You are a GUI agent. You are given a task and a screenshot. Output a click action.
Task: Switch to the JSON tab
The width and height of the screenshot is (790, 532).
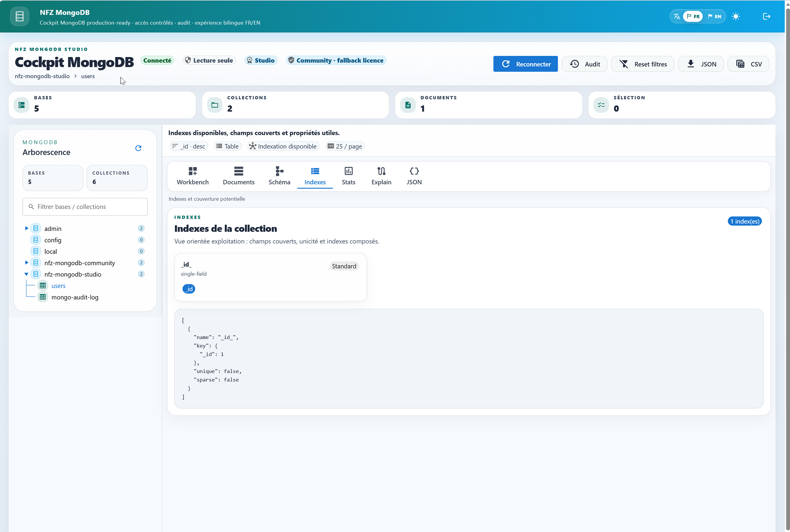[x=414, y=176]
